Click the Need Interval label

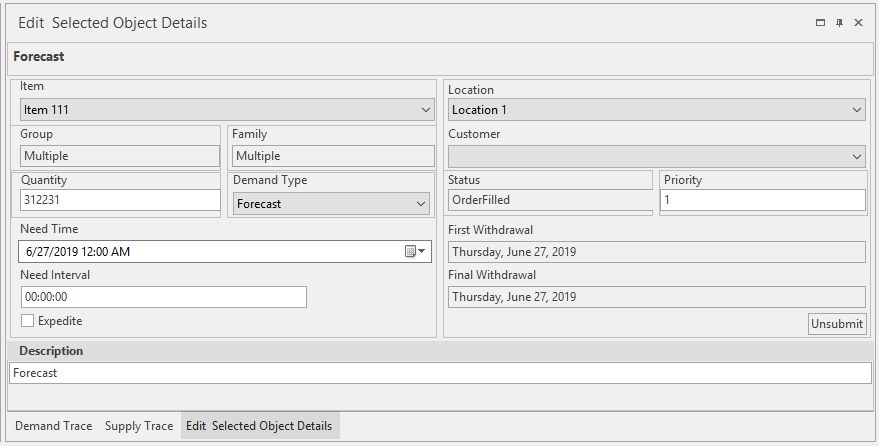pos(55,275)
